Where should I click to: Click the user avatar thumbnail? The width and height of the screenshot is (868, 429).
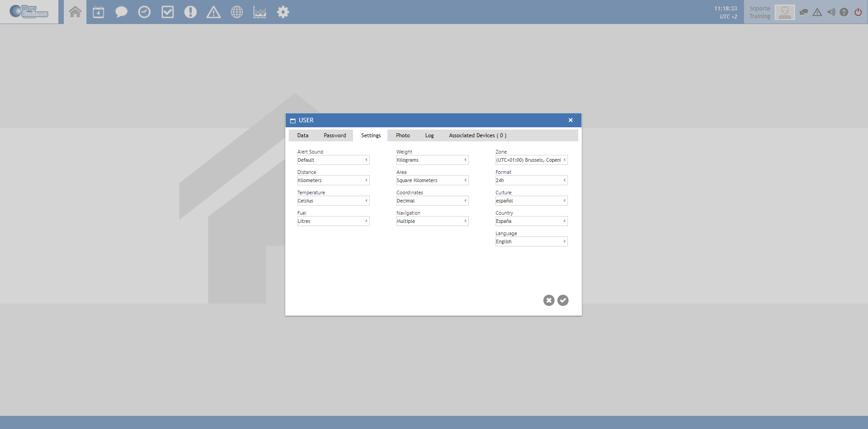784,12
